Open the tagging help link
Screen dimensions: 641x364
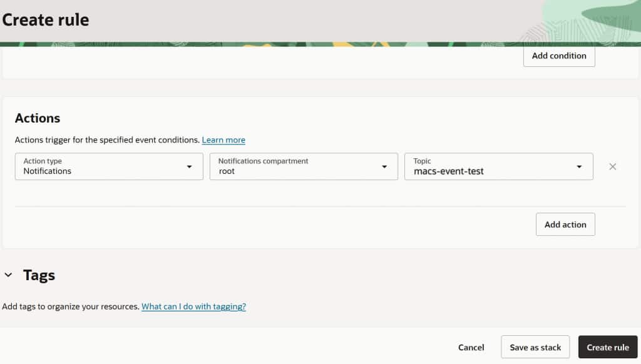[194, 306]
